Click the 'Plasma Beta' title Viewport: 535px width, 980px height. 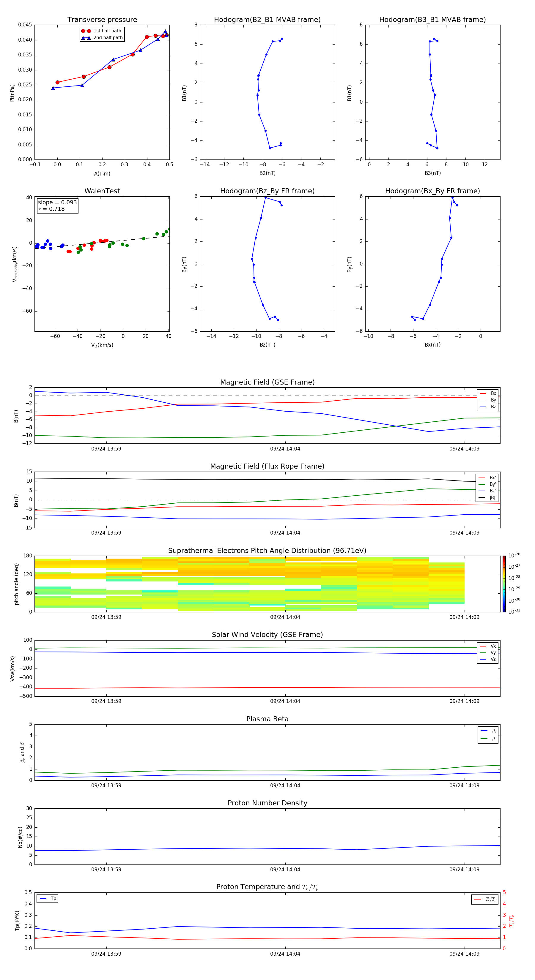(267, 719)
